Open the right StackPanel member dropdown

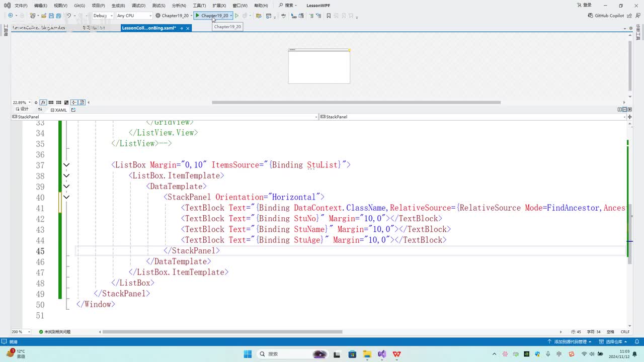473,117
